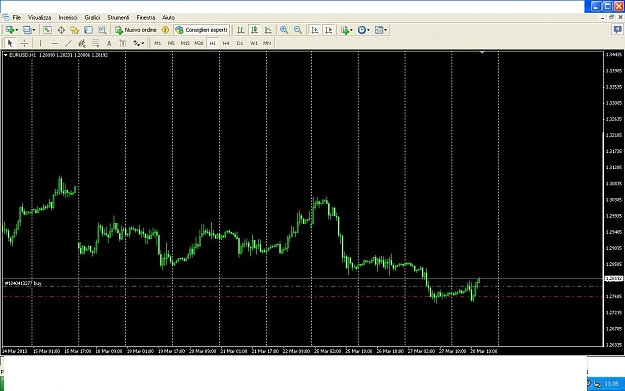Select the Horizontal Line drawing tool

(55, 43)
